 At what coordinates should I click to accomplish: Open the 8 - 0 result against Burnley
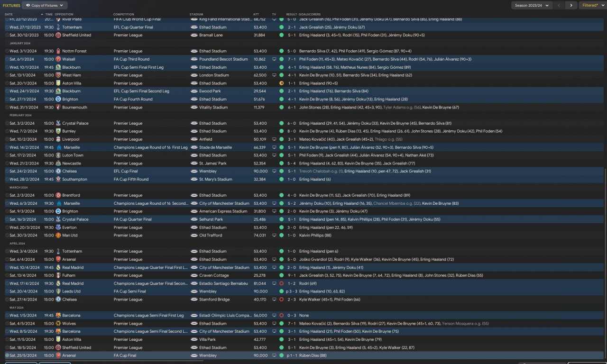[292, 131]
